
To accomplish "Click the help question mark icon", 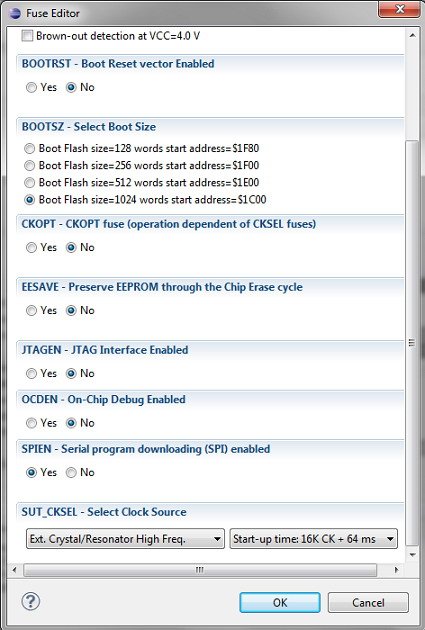I will (31, 601).
